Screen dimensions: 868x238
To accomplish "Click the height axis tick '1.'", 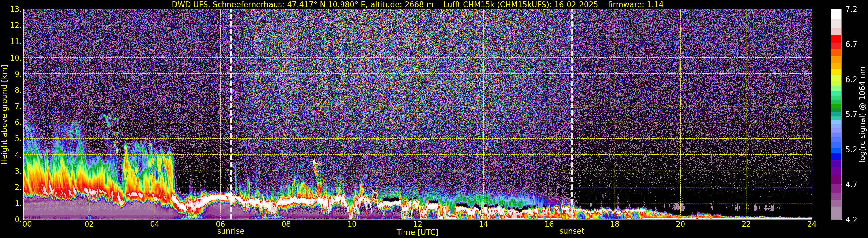I will [18, 204].
